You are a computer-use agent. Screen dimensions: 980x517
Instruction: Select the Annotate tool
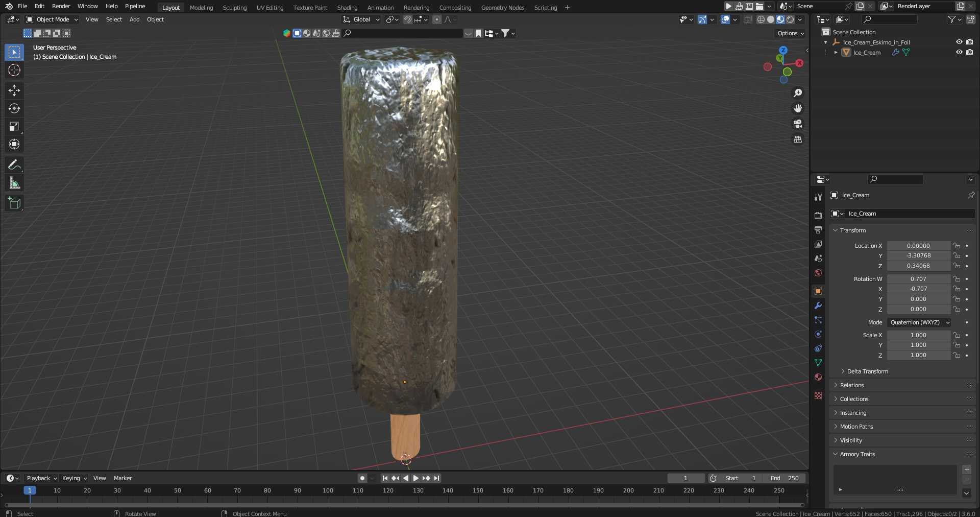[14, 165]
